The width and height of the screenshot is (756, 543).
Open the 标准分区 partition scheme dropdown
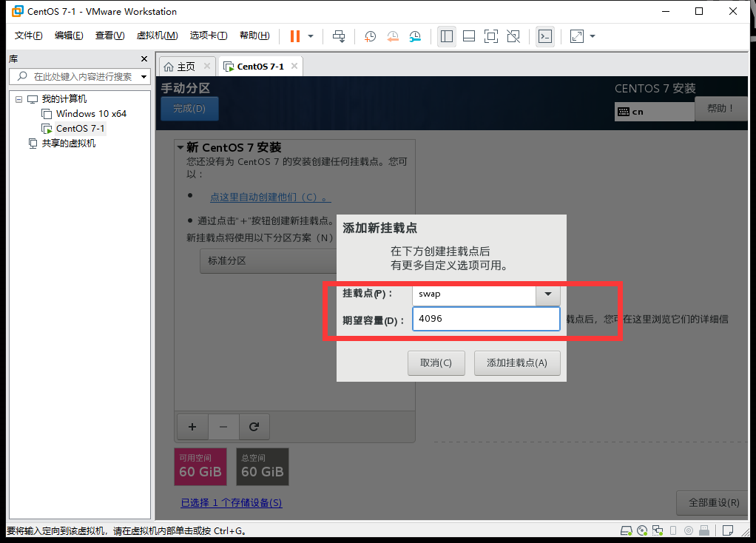[x=268, y=261]
